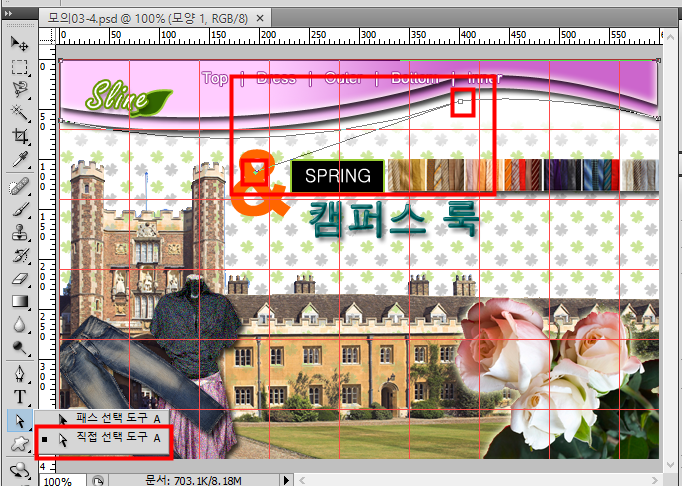Pick the Clone Stamp tool
This screenshot has width=682, height=486.
click(19, 233)
